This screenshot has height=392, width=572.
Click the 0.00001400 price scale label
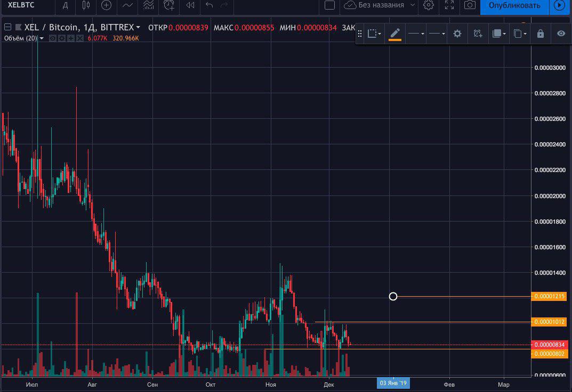pyautogui.click(x=550, y=273)
